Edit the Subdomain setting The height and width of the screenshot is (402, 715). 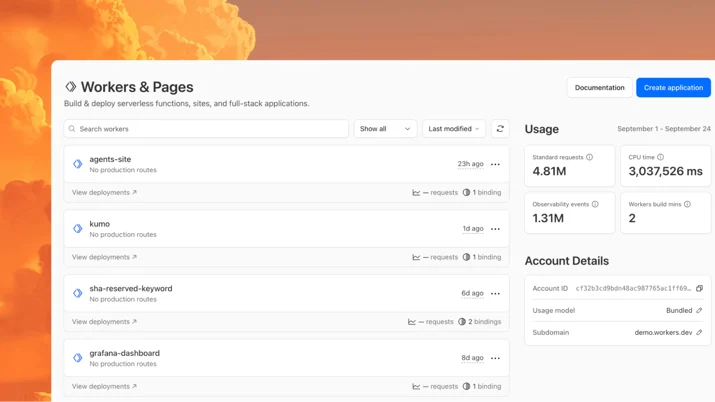(699, 332)
